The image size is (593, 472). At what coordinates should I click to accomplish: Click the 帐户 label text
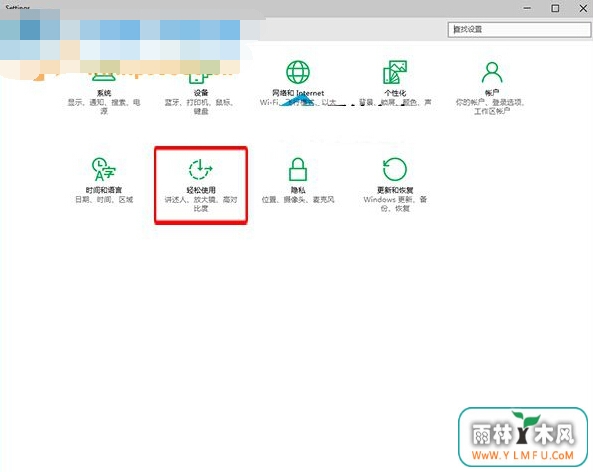(492, 93)
